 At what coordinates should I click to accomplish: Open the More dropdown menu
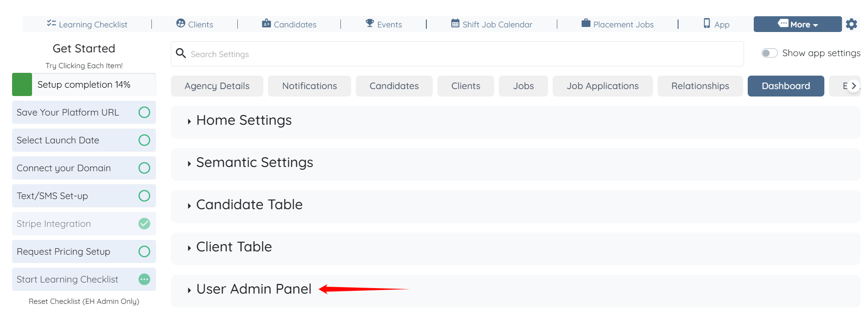point(797,24)
